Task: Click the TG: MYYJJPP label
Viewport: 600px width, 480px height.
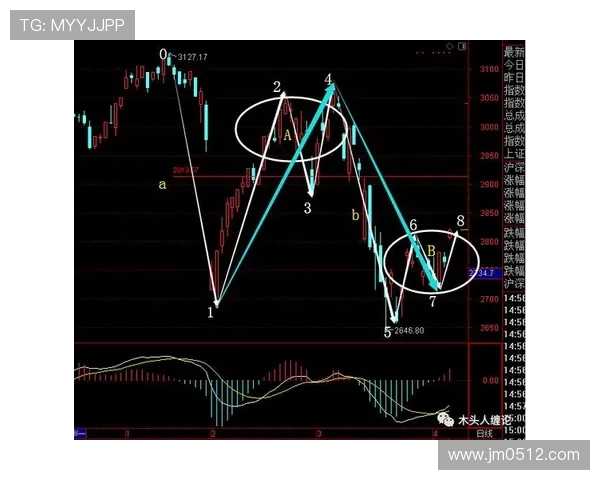Action: pyautogui.click(x=73, y=25)
